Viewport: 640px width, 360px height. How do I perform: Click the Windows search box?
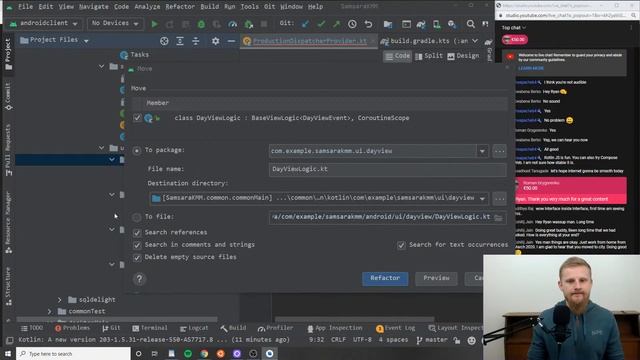[x=73, y=353]
